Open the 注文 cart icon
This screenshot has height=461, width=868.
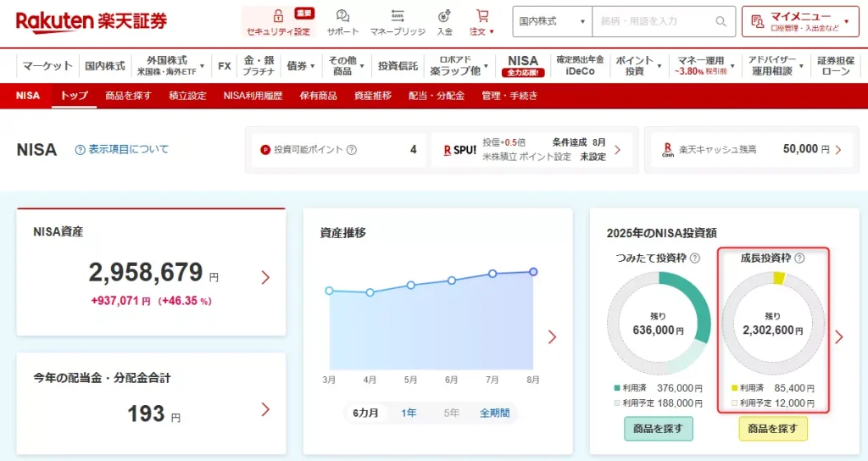(x=482, y=15)
